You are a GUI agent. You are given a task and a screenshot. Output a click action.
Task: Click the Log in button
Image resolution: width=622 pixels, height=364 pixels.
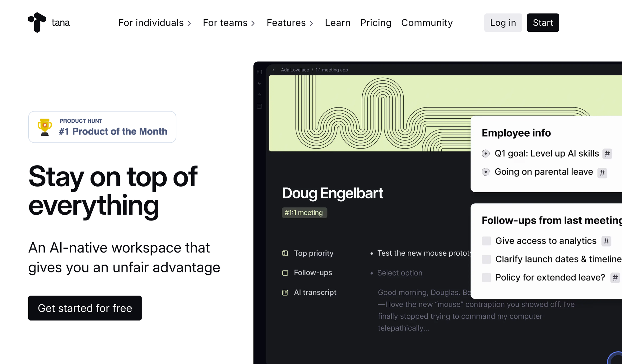point(503,23)
